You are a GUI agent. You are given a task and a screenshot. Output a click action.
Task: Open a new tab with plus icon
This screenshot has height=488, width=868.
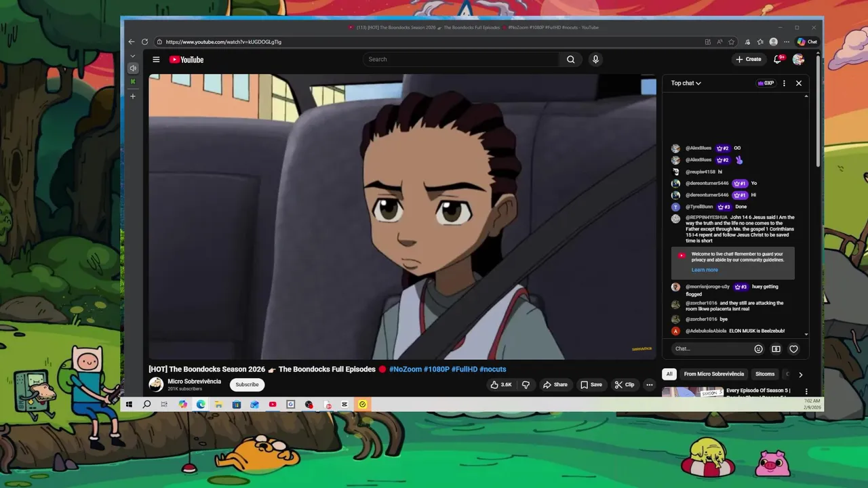coord(133,96)
